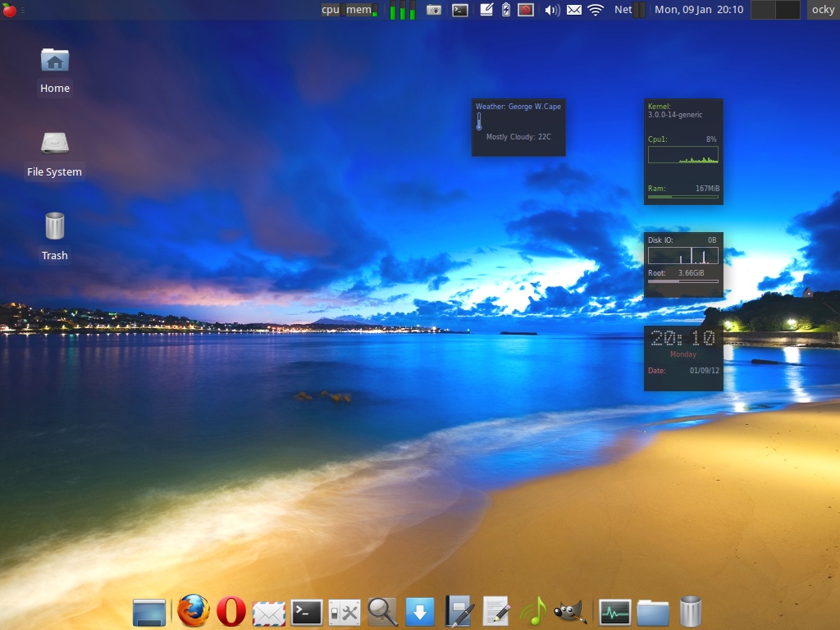Screen dimensions: 840x630
Task: Open the Home folder desktop icon
Action: pos(55,71)
